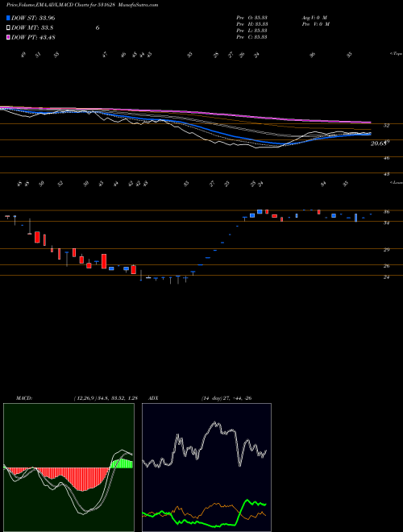Screen dimensions: 403x532
Task: Click the 46 price axis label
Action: click(386, 158)
